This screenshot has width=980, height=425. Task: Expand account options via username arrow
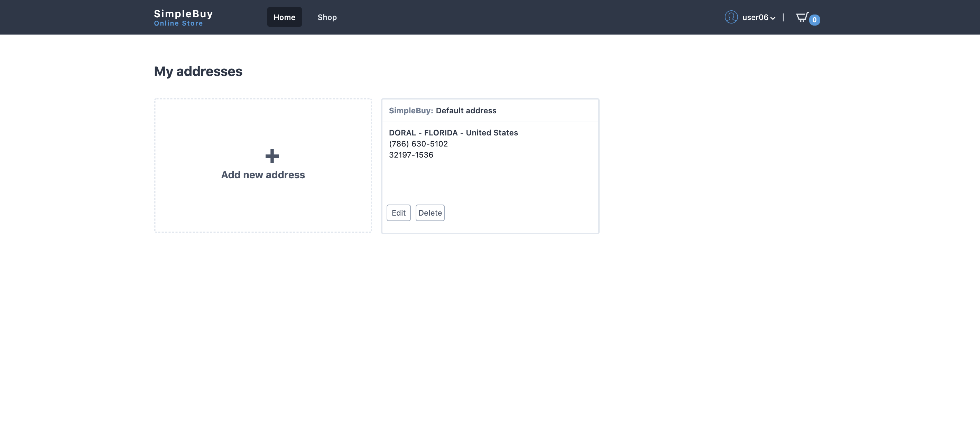[773, 18]
